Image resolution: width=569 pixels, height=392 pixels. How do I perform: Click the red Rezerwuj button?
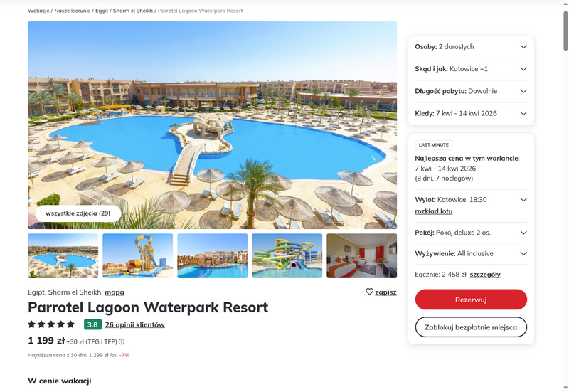(471, 300)
